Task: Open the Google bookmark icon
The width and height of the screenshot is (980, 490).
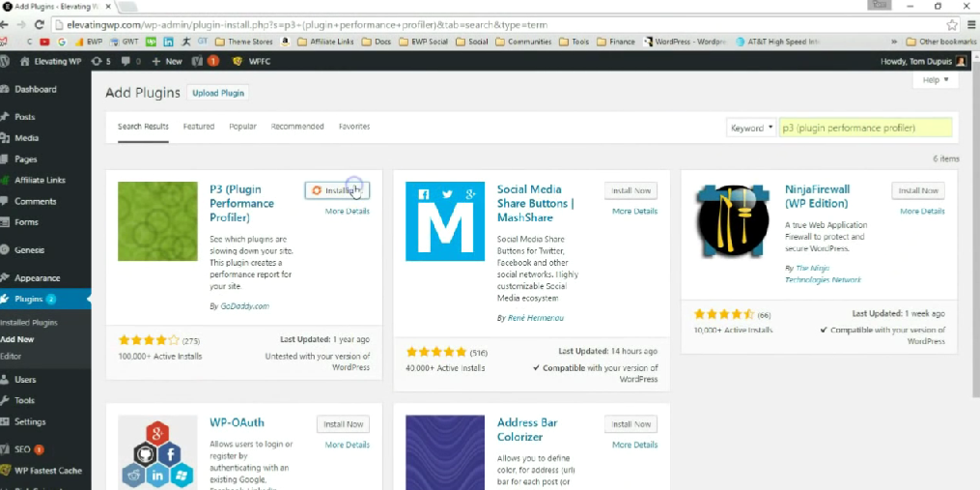Action: coord(62,42)
